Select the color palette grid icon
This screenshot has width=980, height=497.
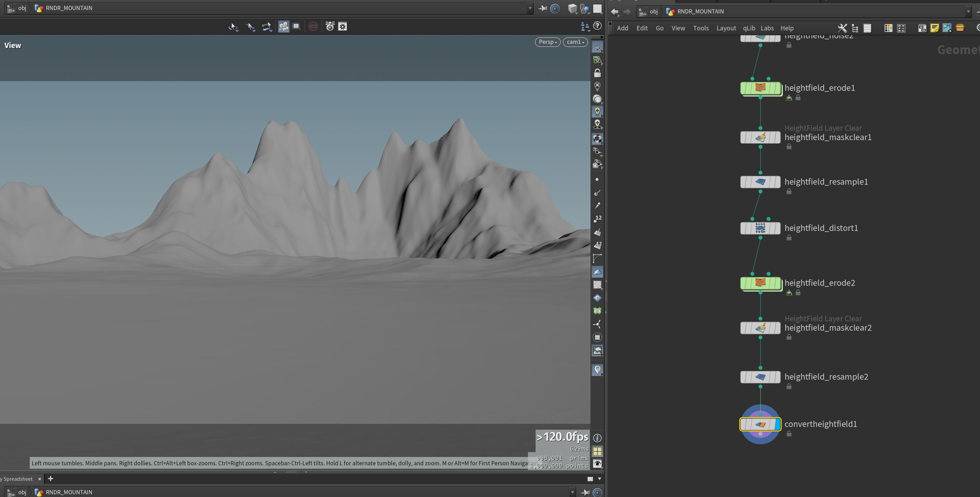(888, 28)
